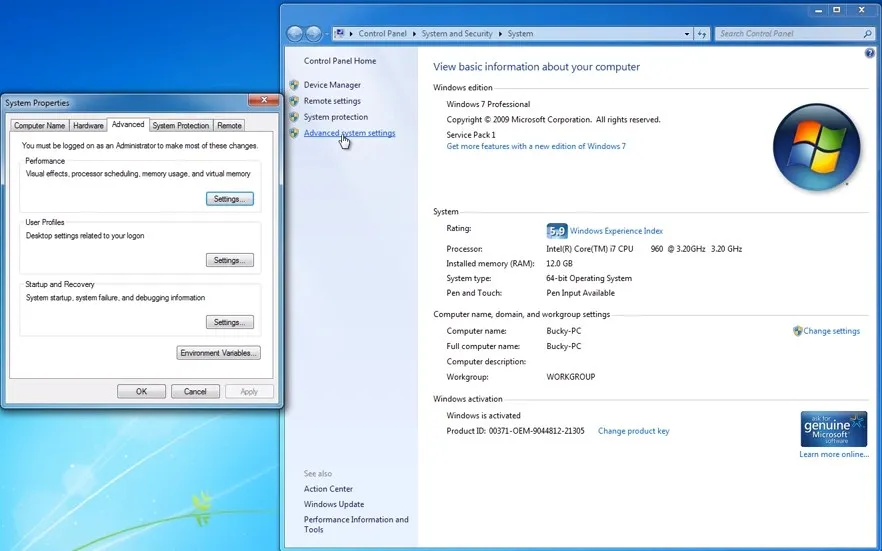This screenshot has height=551, width=882.
Task: Open Control Panel Home link
Action: pyautogui.click(x=340, y=61)
